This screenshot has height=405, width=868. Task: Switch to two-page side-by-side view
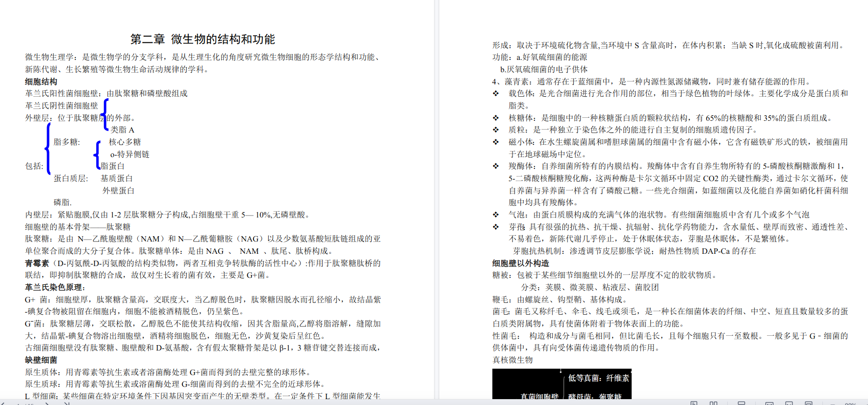tap(714, 404)
